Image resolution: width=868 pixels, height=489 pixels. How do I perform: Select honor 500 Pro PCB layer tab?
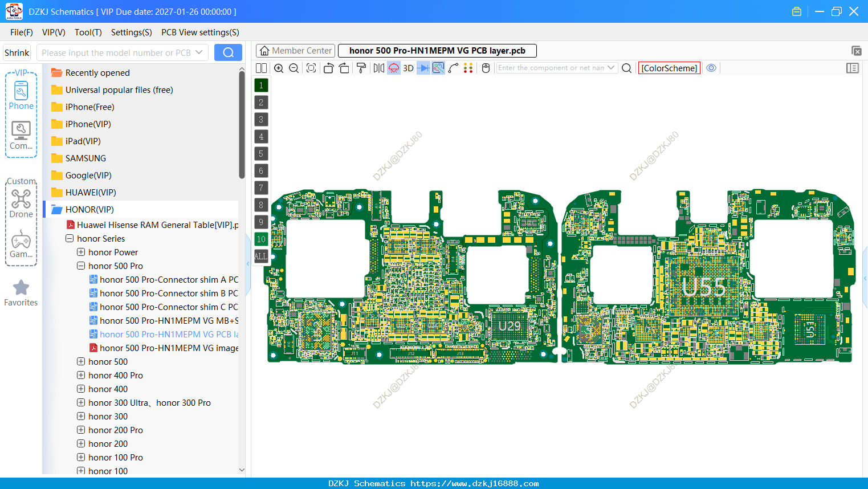437,51
